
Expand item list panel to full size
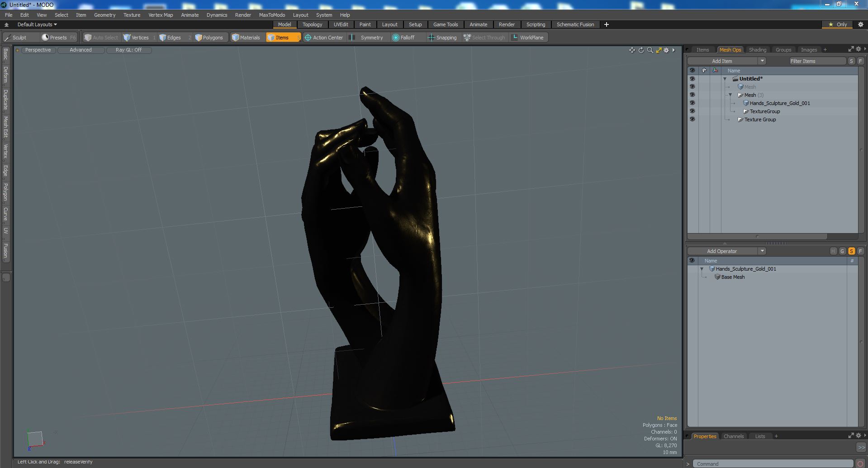tap(851, 49)
